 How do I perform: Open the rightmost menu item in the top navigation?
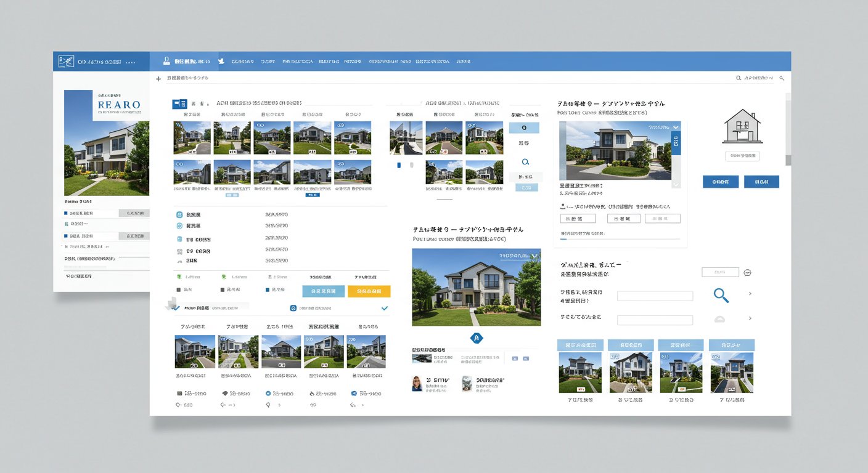[x=463, y=61]
